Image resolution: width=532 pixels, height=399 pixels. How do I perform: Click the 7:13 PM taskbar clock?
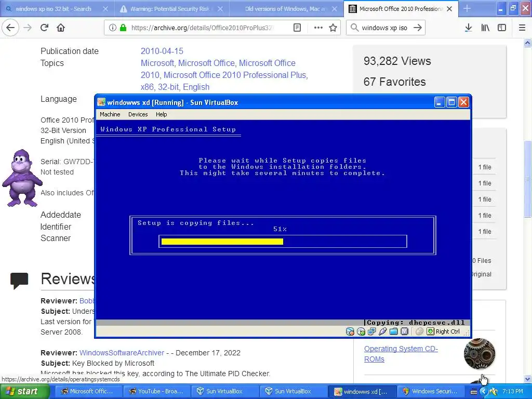pyautogui.click(x=513, y=392)
